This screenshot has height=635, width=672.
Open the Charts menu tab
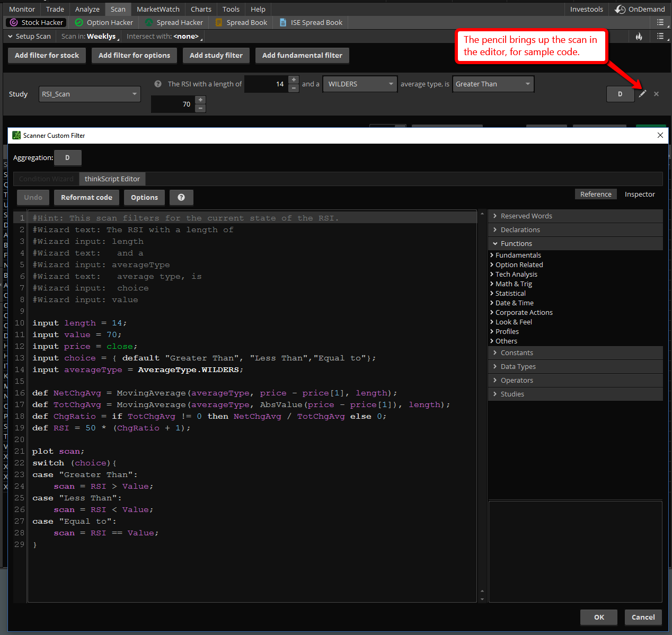[x=201, y=9]
